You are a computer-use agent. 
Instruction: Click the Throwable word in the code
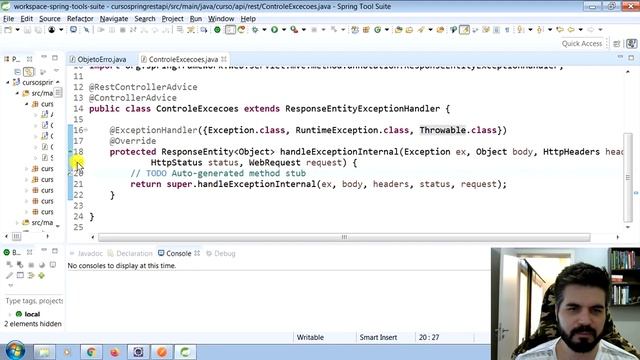pyautogui.click(x=442, y=130)
